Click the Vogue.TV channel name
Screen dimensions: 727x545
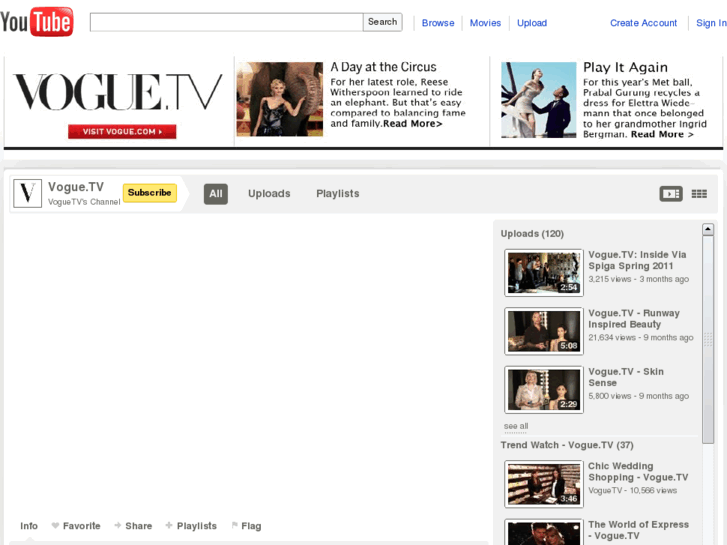tap(76, 187)
